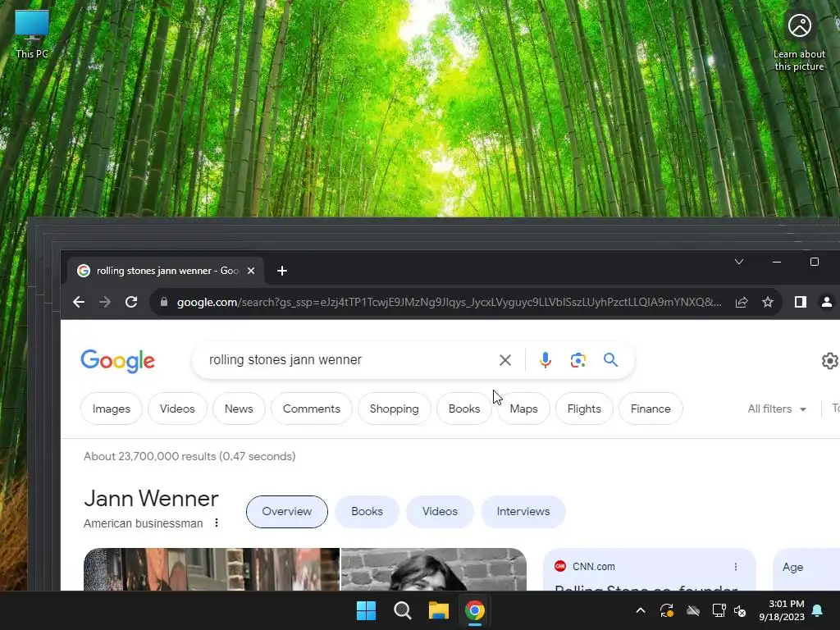Open the notification bell

818,610
